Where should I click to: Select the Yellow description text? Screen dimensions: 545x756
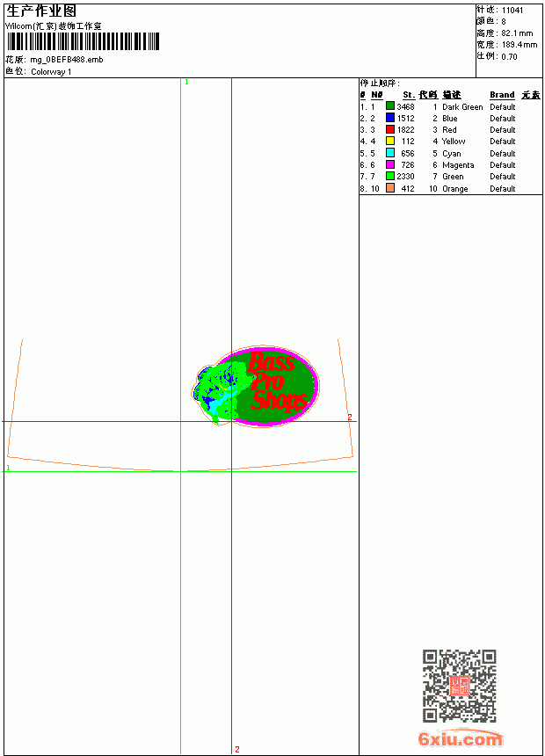pyautogui.click(x=454, y=142)
